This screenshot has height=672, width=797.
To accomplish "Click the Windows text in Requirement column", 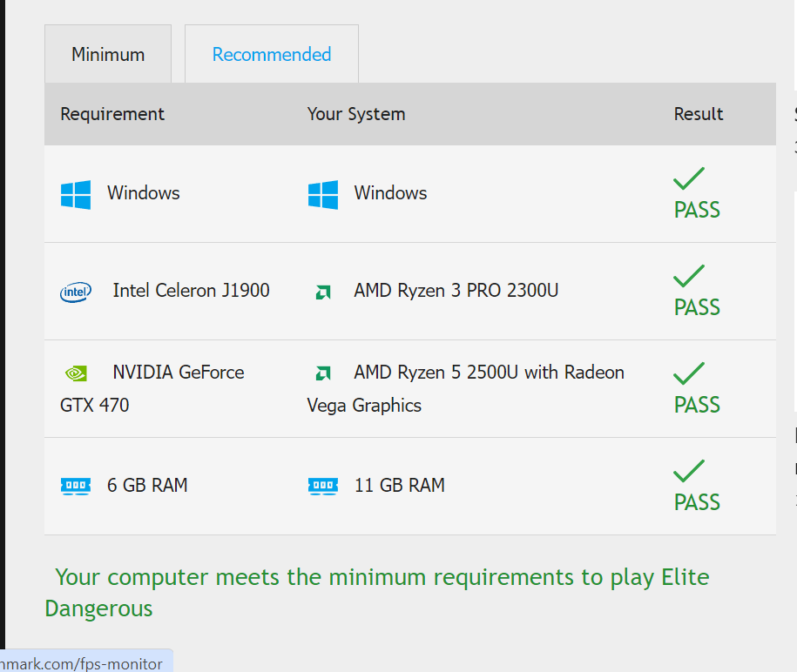I will pos(144,193).
